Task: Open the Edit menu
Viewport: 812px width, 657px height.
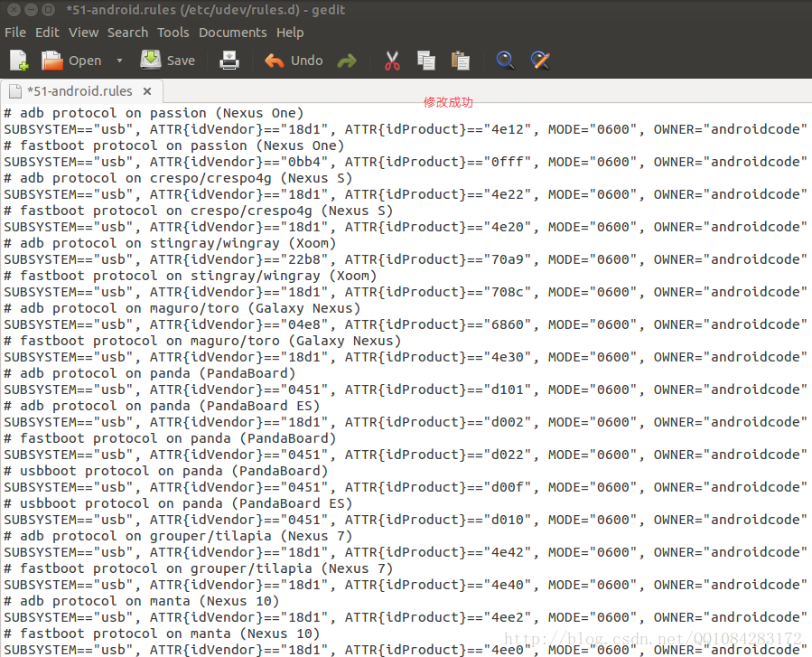Action: tap(47, 33)
